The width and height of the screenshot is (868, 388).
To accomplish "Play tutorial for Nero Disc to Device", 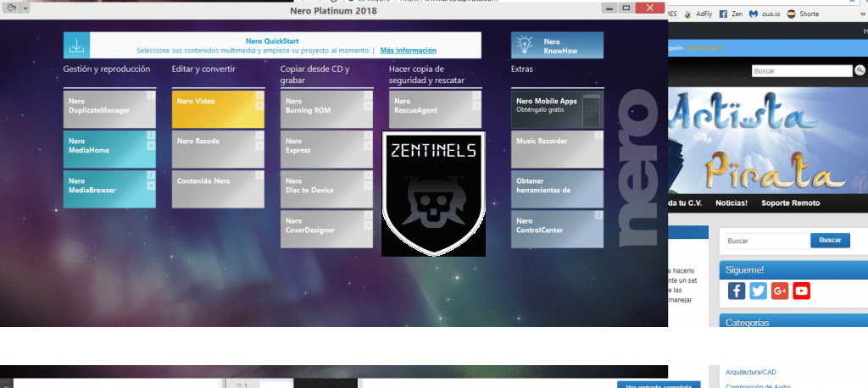I will pyautogui.click(x=368, y=186).
